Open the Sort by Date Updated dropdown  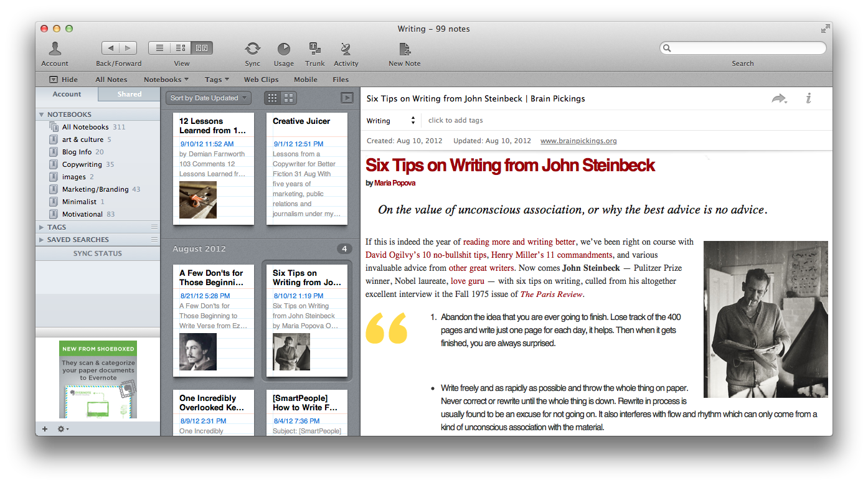tap(209, 98)
